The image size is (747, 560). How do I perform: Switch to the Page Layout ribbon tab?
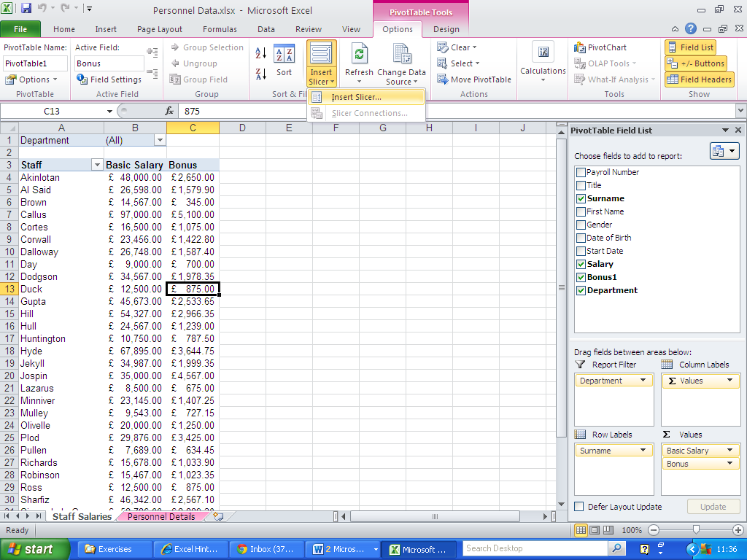point(160,29)
